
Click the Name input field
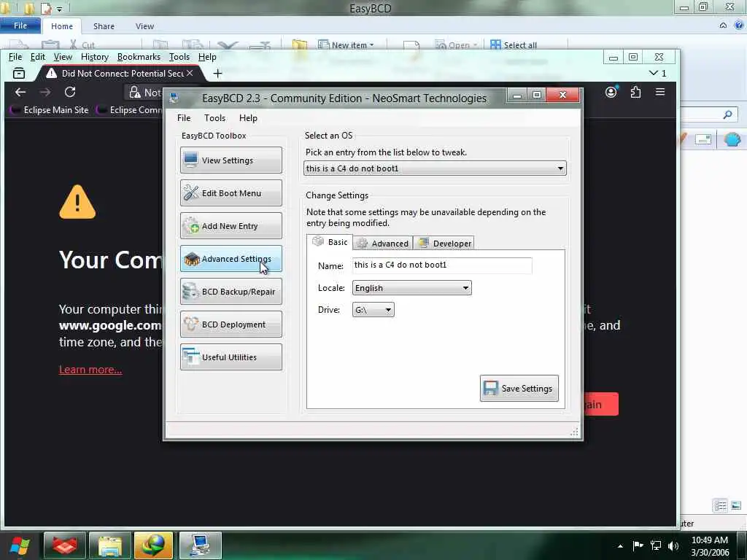pyautogui.click(x=442, y=265)
